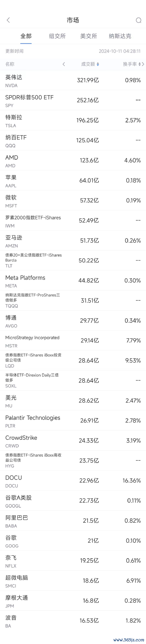Open the 特斯拉 TSLA stock row

pos(73,121)
